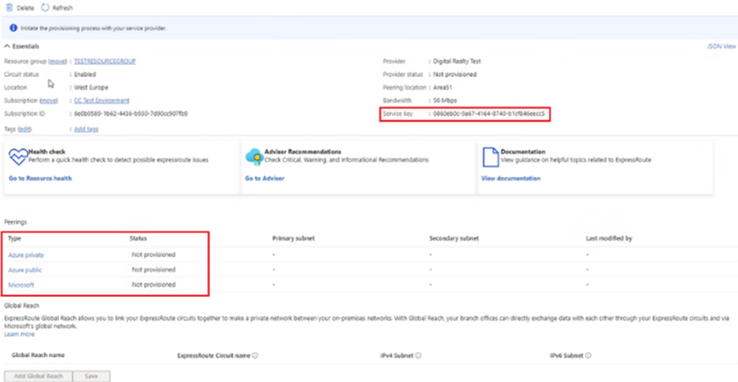This screenshot has height=382, width=738.
Task: Click the Advisor Recommendations cloud icon
Action: coord(254,158)
